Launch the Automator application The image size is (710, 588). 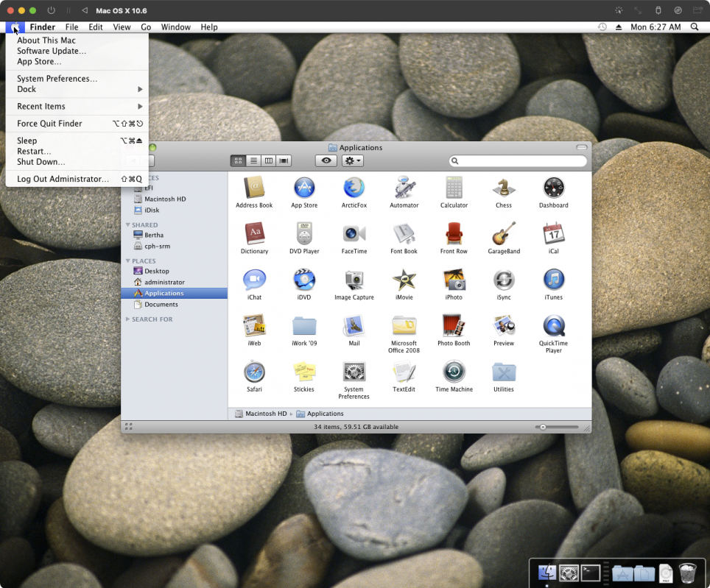(x=404, y=188)
